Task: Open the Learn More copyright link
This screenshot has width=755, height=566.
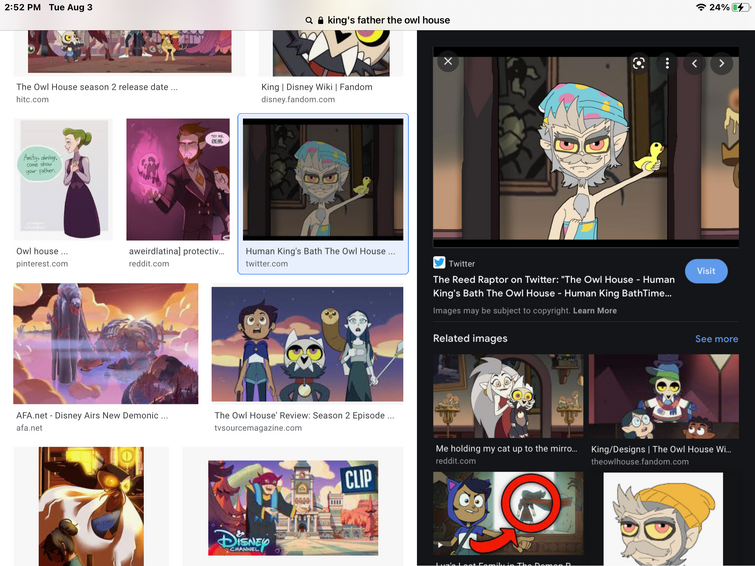Action: coord(595,311)
